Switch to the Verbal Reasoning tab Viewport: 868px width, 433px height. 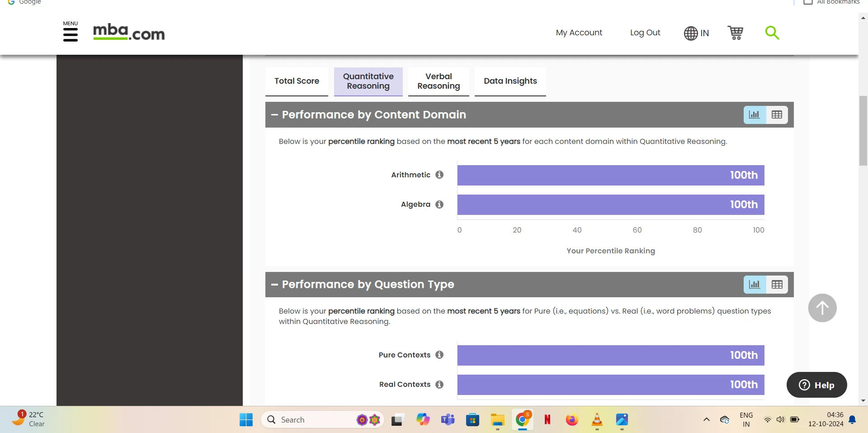(x=438, y=81)
